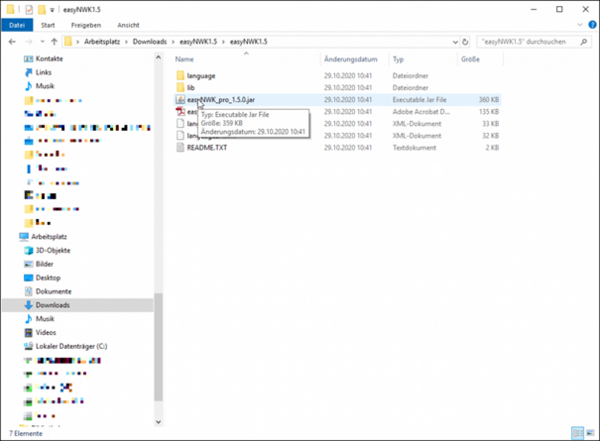Expand the ribbon with the chevron
This screenshot has width=600, height=441.
coord(578,24)
